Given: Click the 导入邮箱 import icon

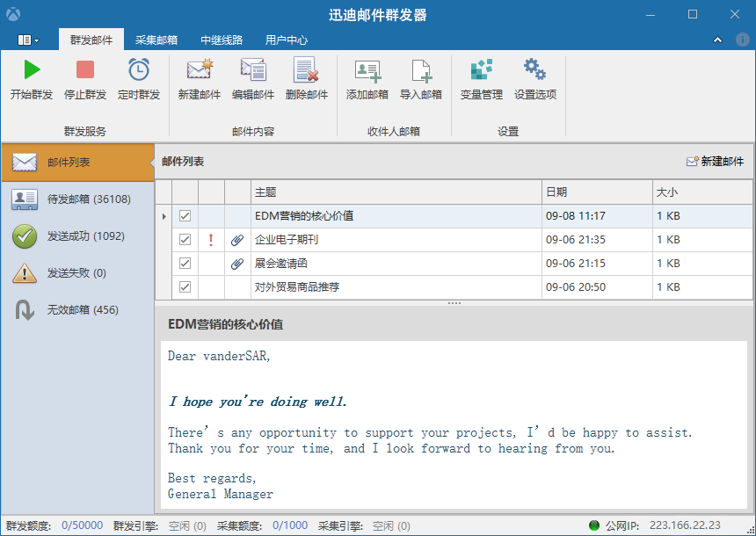Looking at the screenshot, I should click(421, 70).
